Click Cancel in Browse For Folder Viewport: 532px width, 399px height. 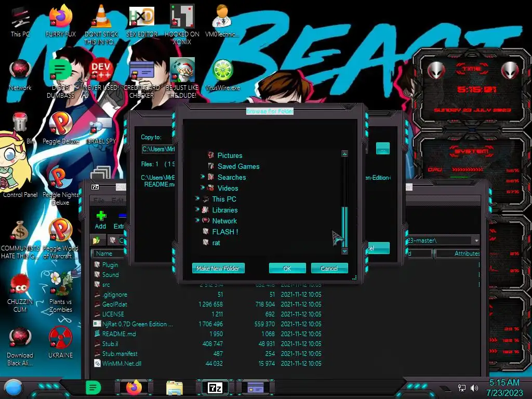(329, 269)
